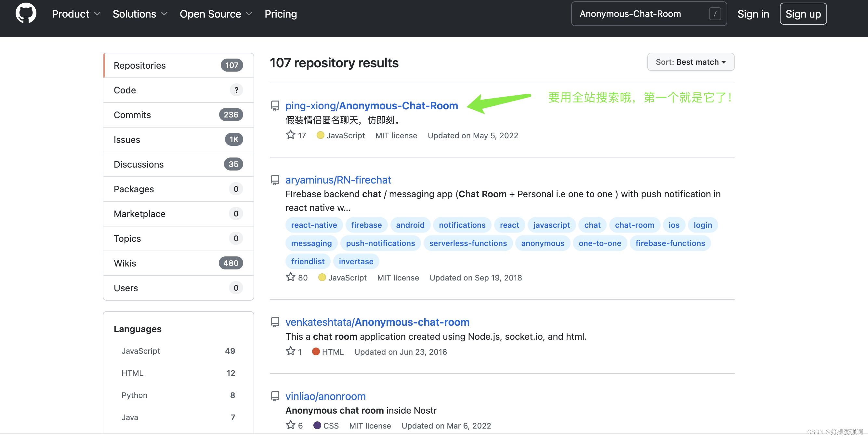Click the star icon showing 80 stars

290,277
